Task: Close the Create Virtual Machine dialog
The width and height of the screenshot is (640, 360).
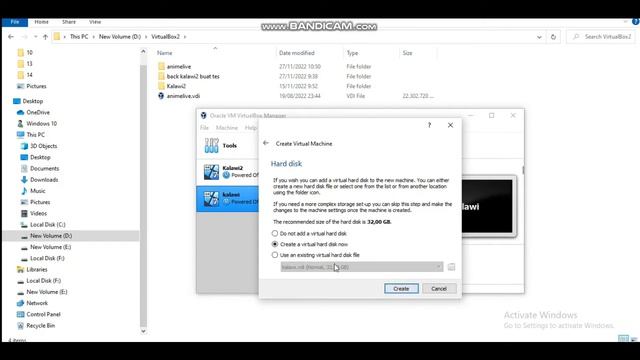Action: 450,125
